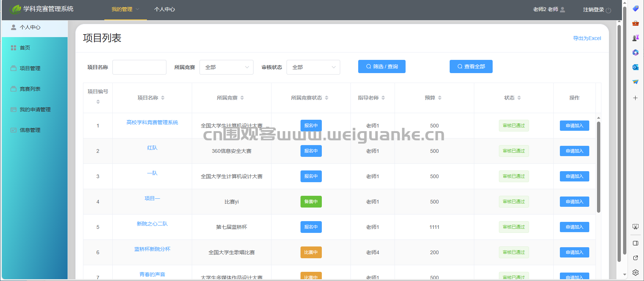Open 信息管理 sidebar item
The width and height of the screenshot is (644, 281).
pos(35,130)
